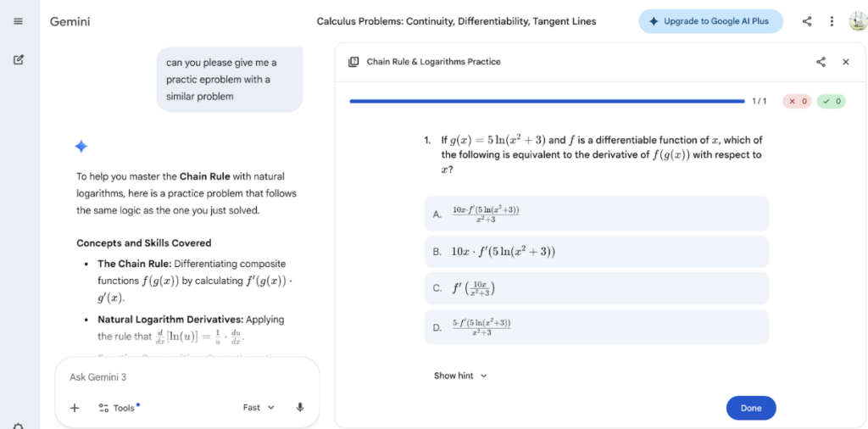Open the account profile avatar
This screenshot has width=868, height=429.
pos(857,21)
